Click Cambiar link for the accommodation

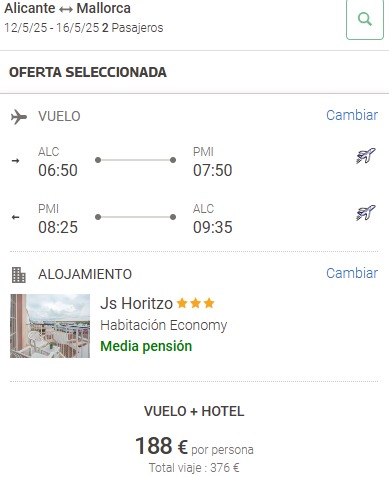[x=352, y=273]
